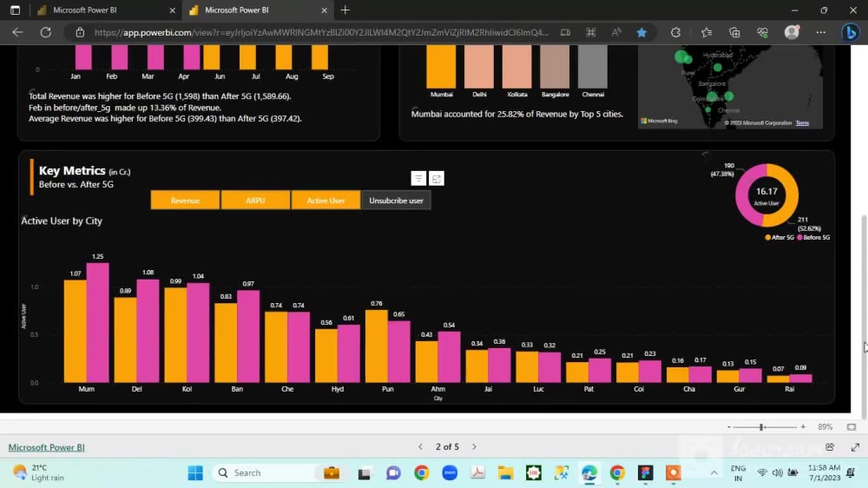
Task: Go to the previous report page
Action: [421, 446]
